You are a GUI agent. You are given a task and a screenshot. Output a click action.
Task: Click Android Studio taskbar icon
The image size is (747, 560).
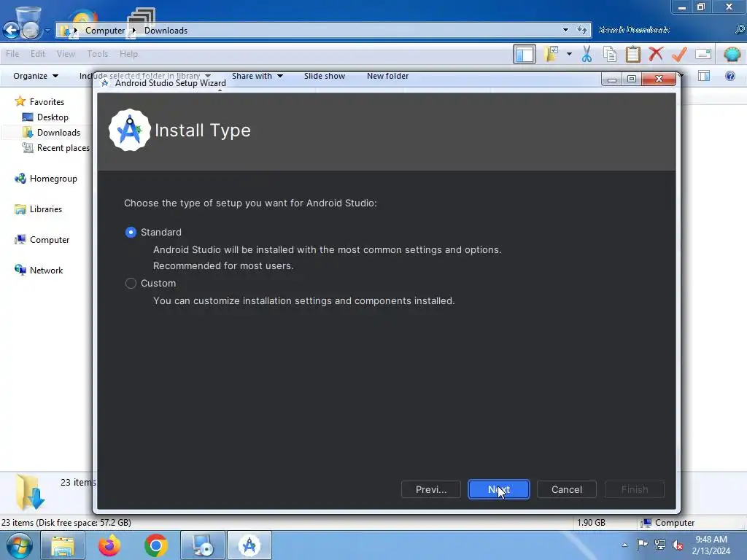coord(249,545)
